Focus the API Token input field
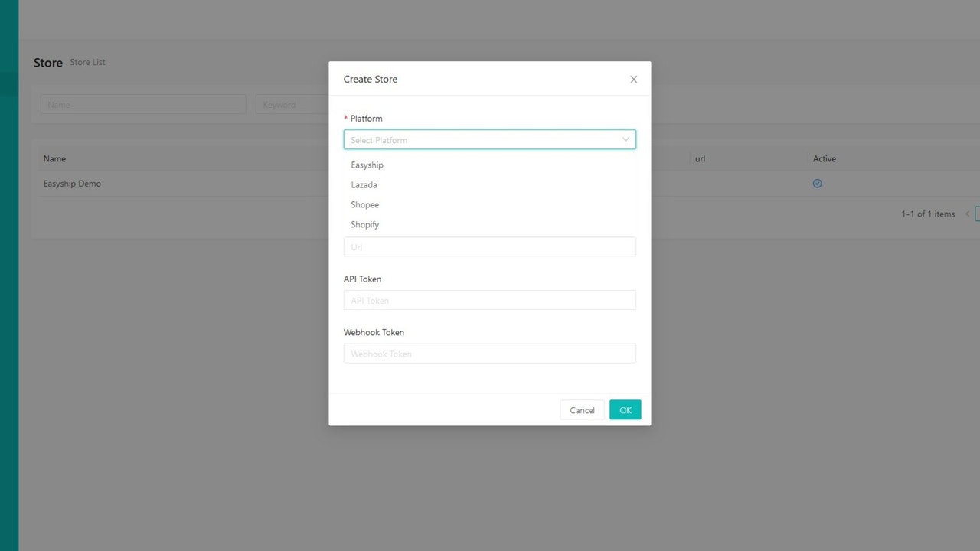The width and height of the screenshot is (980, 551). click(x=490, y=300)
